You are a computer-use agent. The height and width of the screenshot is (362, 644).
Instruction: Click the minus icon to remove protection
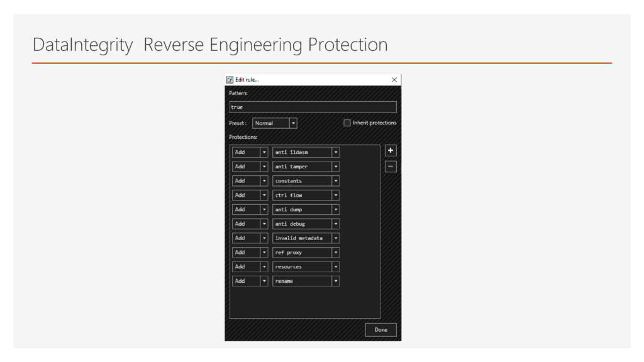click(391, 167)
